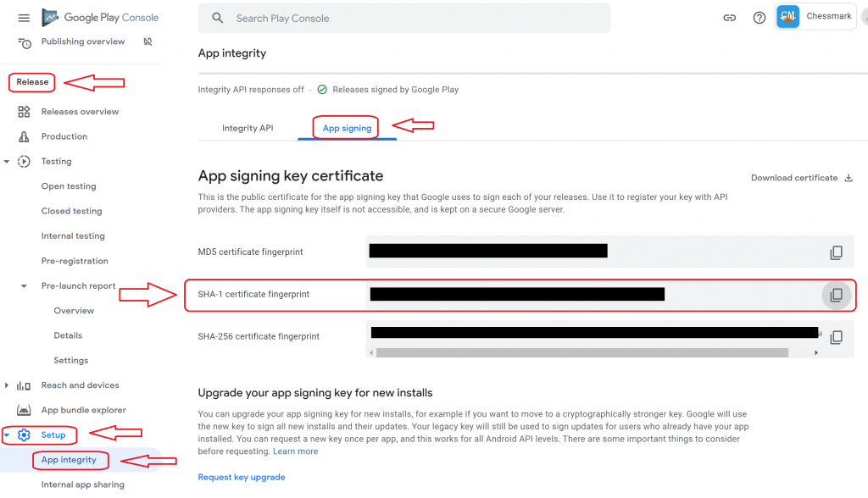Open App bundle explorer in sidebar
Screen dimensions: 868x498
coord(84,410)
